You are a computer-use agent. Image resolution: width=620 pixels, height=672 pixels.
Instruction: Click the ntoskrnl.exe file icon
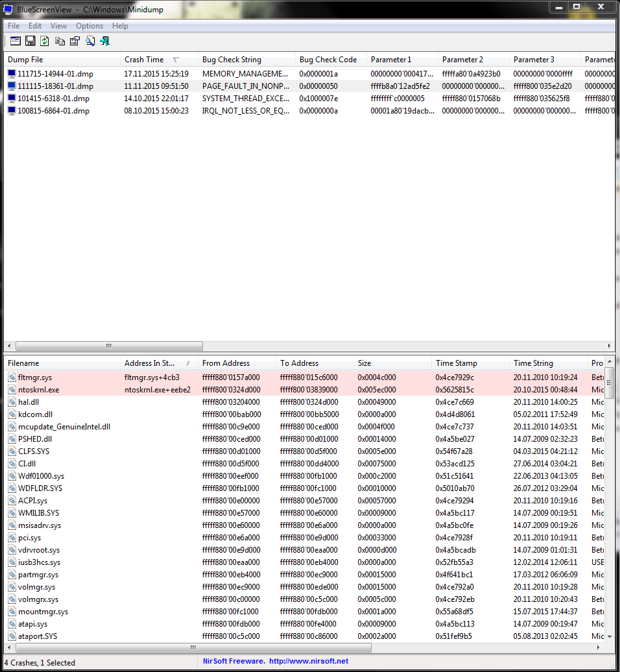12,390
